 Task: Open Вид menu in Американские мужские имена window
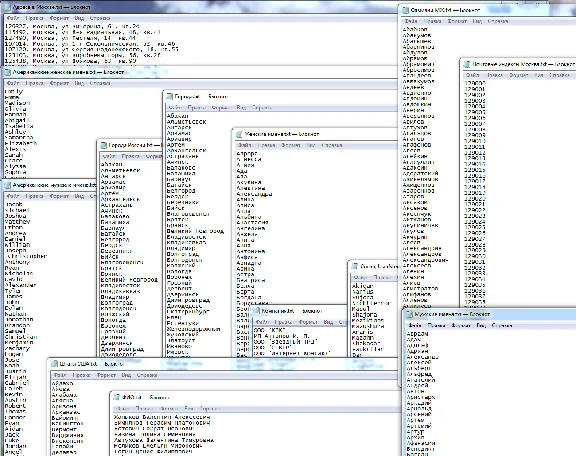coord(79,196)
